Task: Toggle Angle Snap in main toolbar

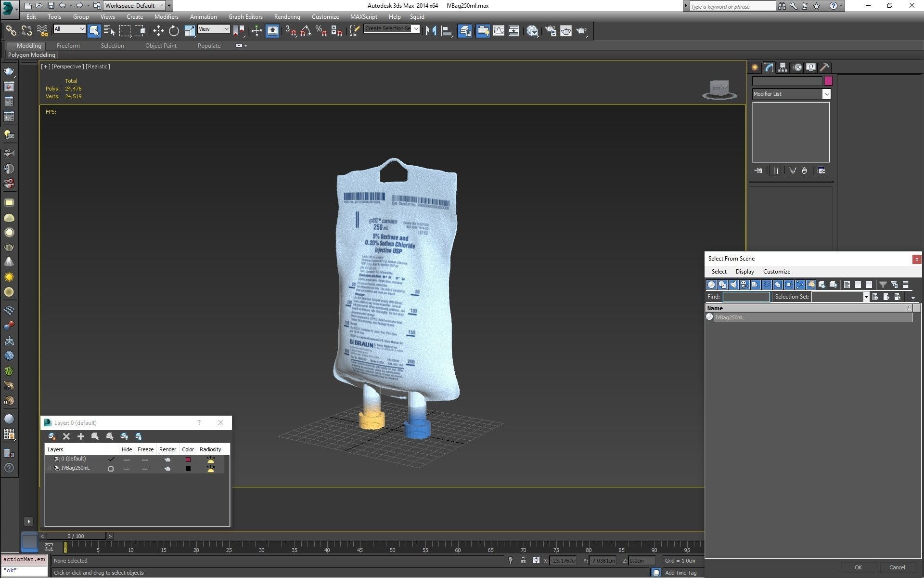Action: (x=306, y=31)
